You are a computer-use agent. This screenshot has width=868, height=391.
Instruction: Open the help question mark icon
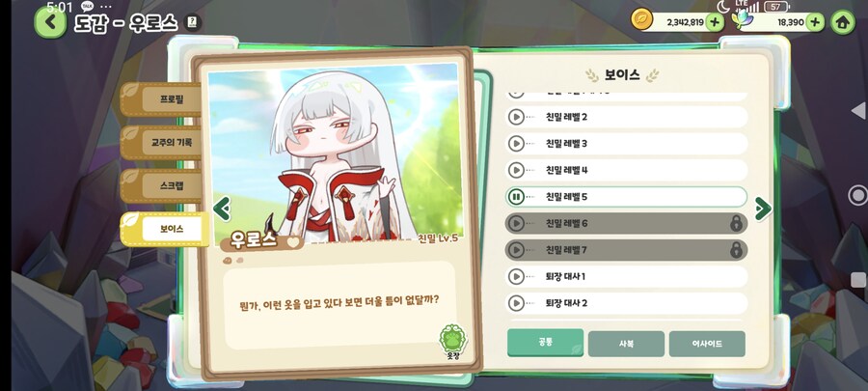coord(193,23)
